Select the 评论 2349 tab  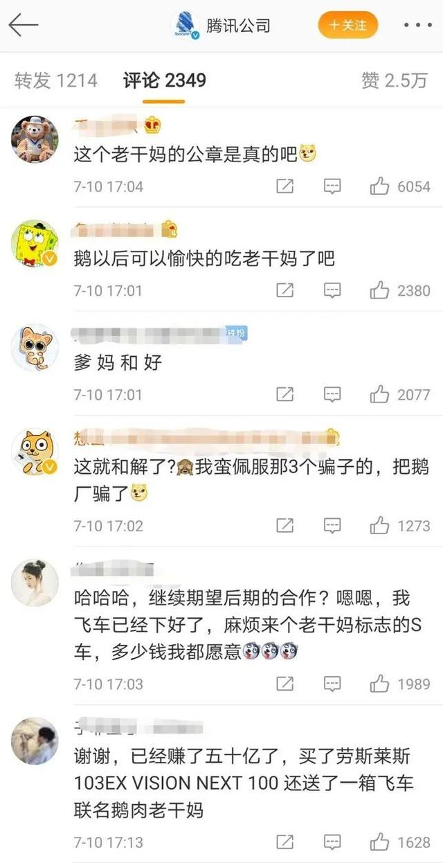(164, 80)
